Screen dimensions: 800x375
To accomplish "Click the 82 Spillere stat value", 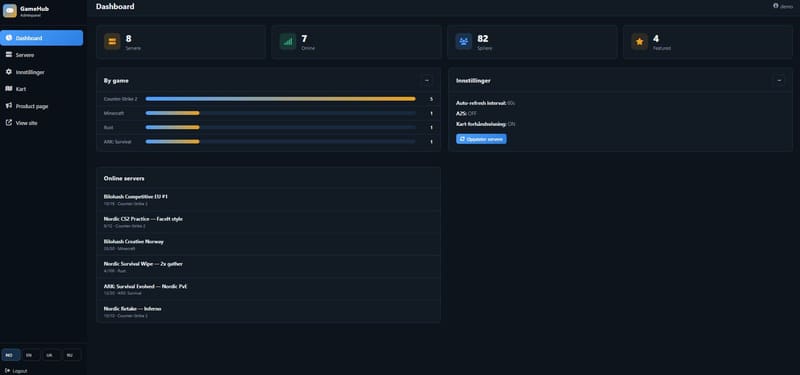I will pyautogui.click(x=483, y=38).
